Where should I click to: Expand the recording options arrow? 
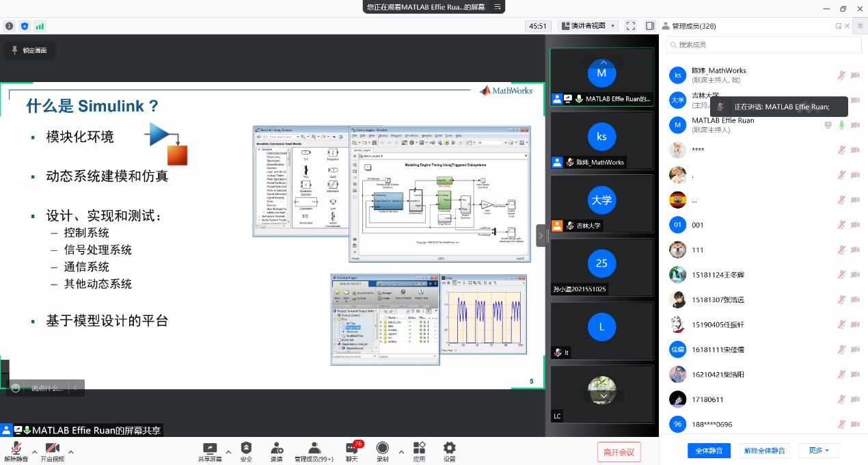pos(401,452)
